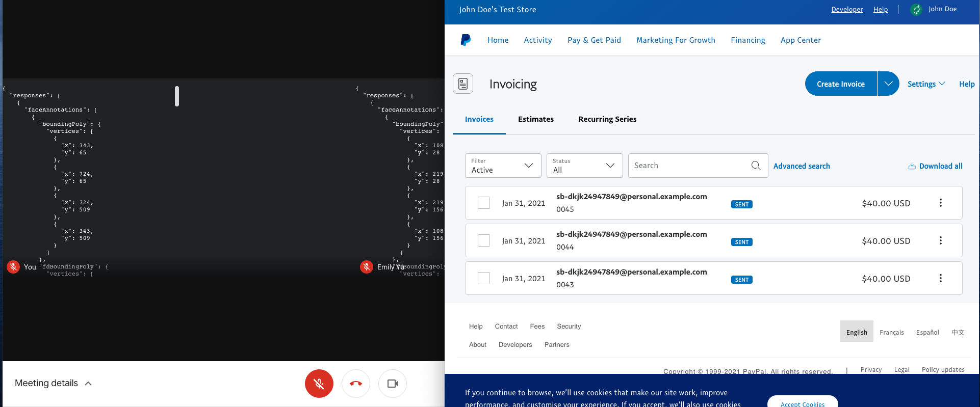Click $40.00 USD amount on invoice 0044
Image resolution: width=980 pixels, height=407 pixels.
point(886,241)
